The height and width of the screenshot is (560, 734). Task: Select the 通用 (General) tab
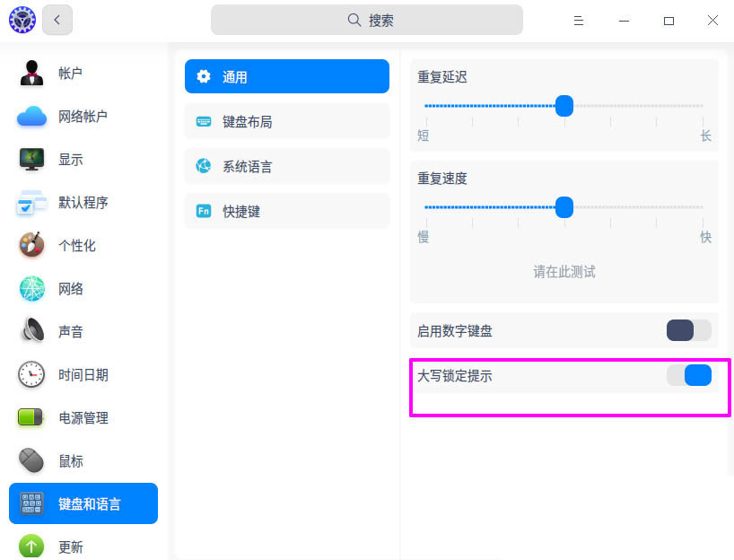[x=286, y=76]
